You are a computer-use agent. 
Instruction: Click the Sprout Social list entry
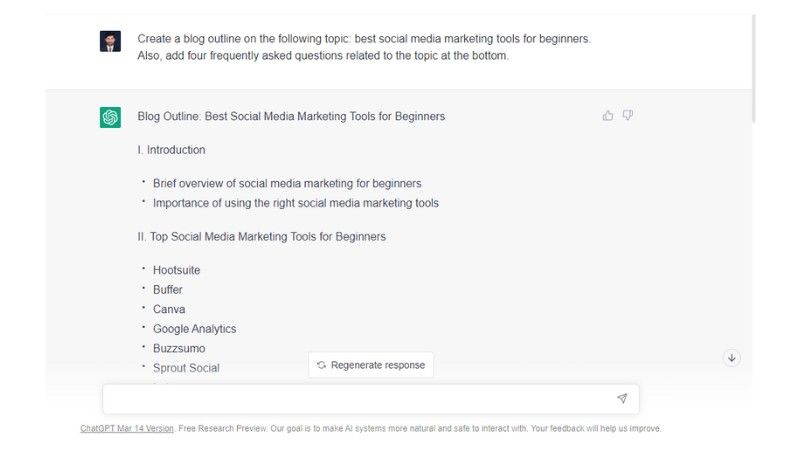[x=186, y=368]
